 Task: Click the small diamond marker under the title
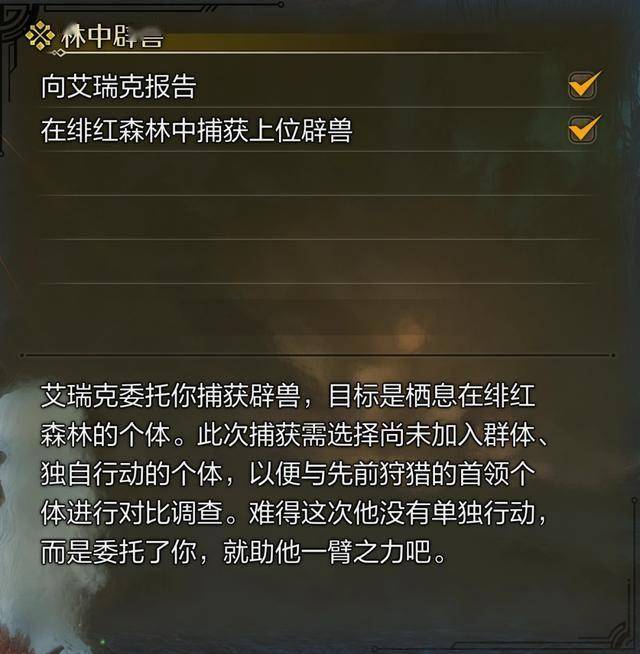(x=59, y=53)
